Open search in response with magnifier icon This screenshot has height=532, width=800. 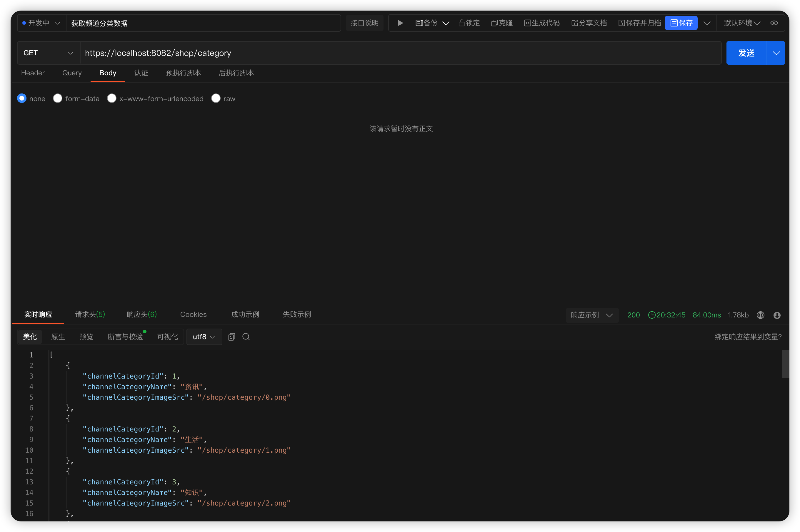click(x=246, y=337)
